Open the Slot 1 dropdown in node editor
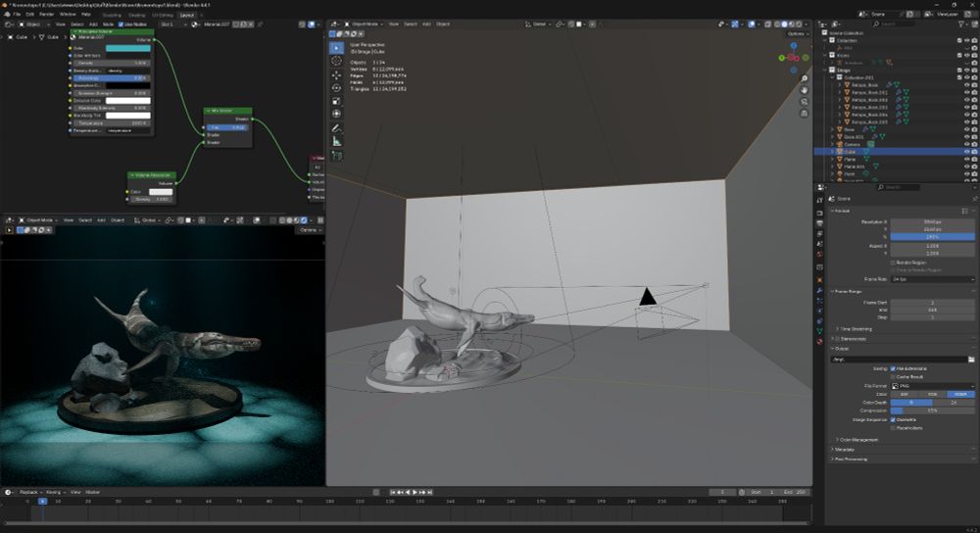 click(173, 24)
